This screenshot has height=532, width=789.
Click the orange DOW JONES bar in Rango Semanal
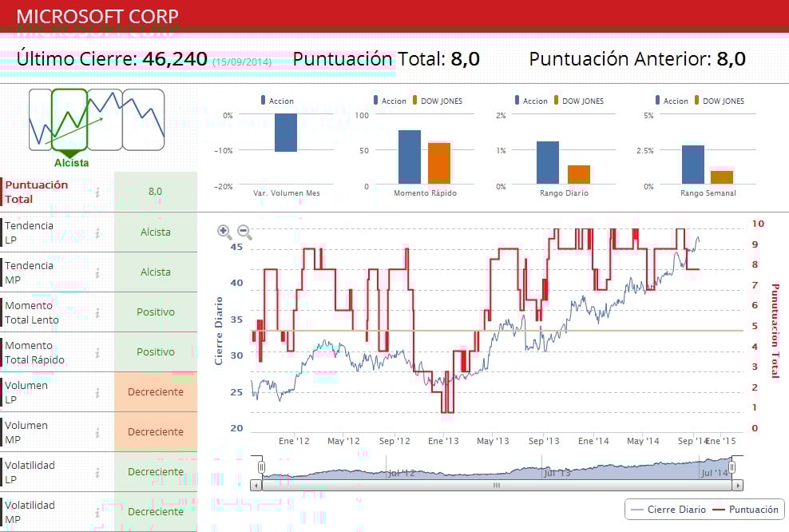click(x=722, y=177)
